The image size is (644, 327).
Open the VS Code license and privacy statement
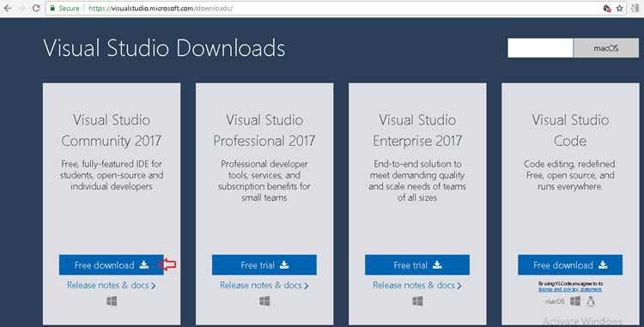[570, 289]
